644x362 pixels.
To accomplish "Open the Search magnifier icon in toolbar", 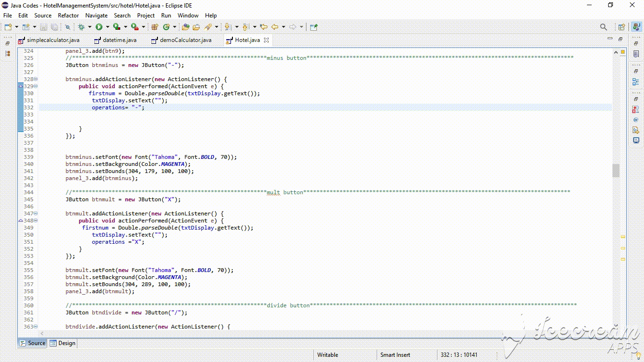I will coord(603,27).
